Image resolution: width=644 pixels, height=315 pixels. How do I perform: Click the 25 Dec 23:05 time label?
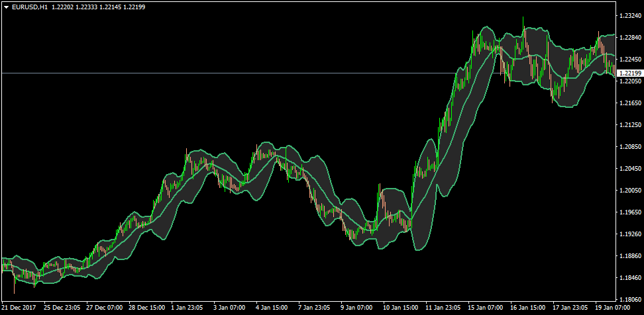pyautogui.click(x=62, y=307)
